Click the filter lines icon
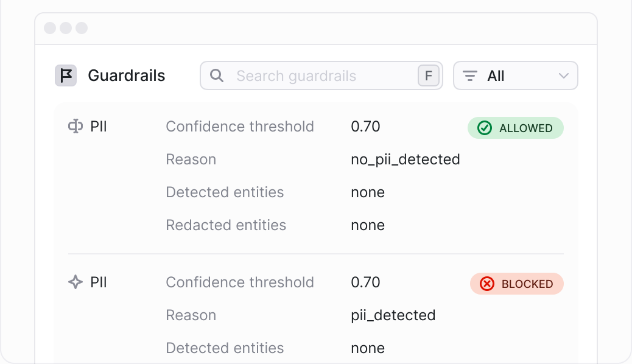 (x=469, y=76)
